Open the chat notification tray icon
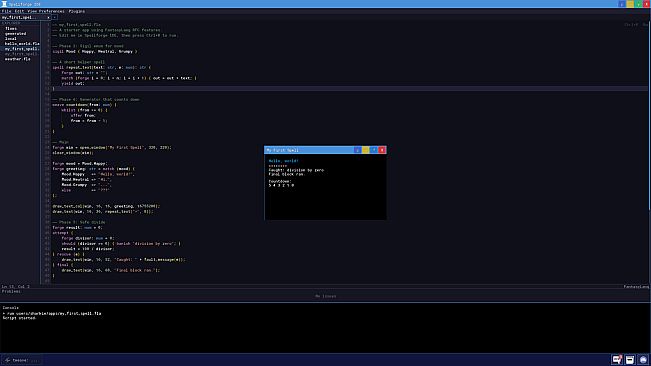The image size is (651, 366). [617, 360]
